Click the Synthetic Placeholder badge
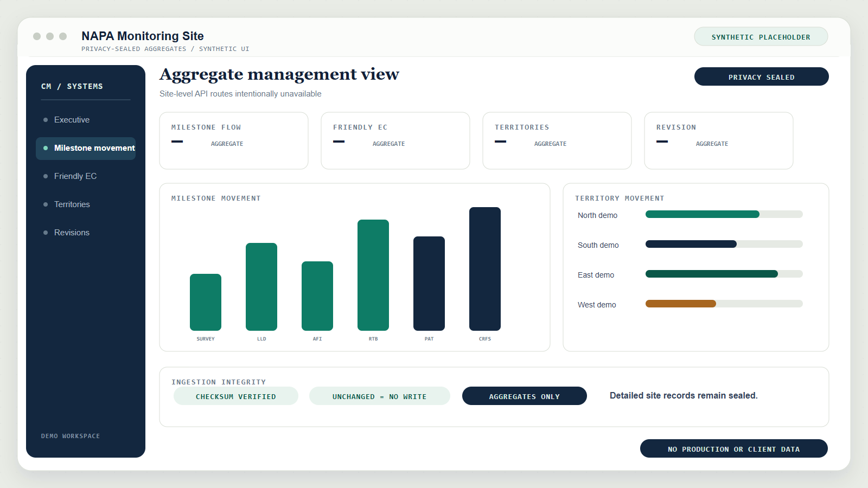The height and width of the screenshot is (488, 868). click(761, 36)
